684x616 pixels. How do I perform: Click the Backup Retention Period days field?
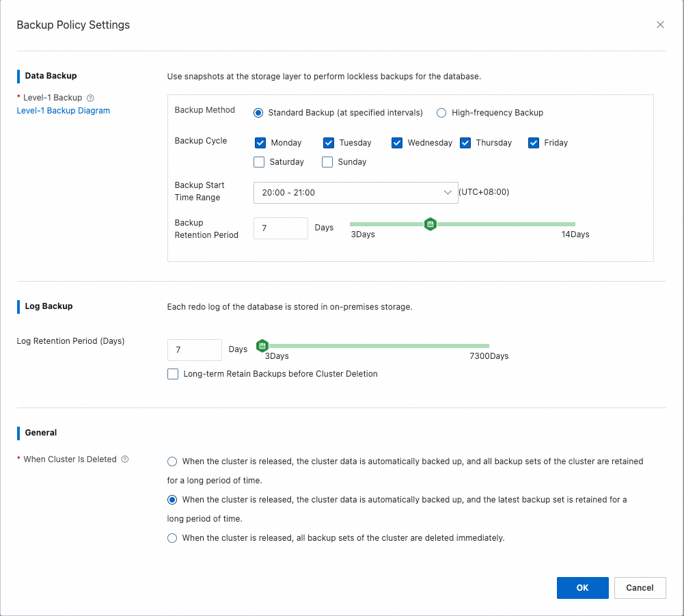coord(280,228)
